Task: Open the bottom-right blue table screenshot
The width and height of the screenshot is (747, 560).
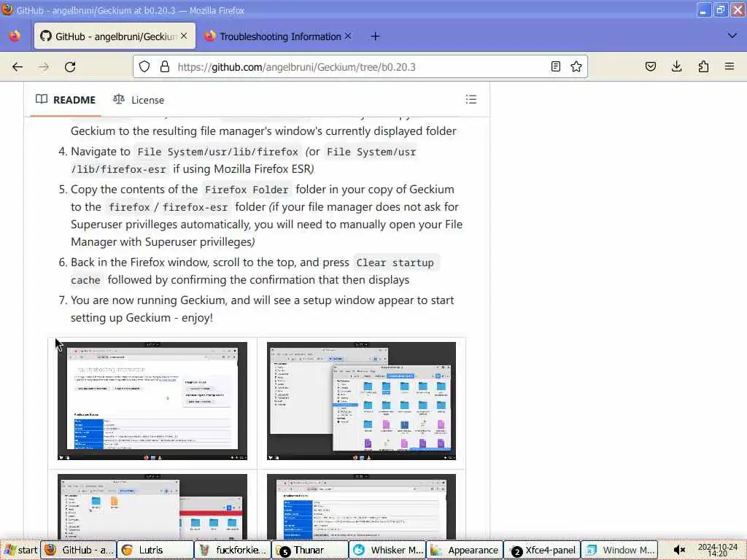Action: click(361, 506)
